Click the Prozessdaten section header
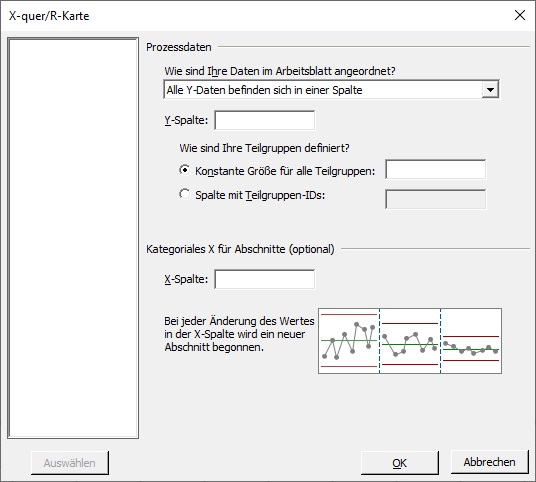 [x=179, y=47]
